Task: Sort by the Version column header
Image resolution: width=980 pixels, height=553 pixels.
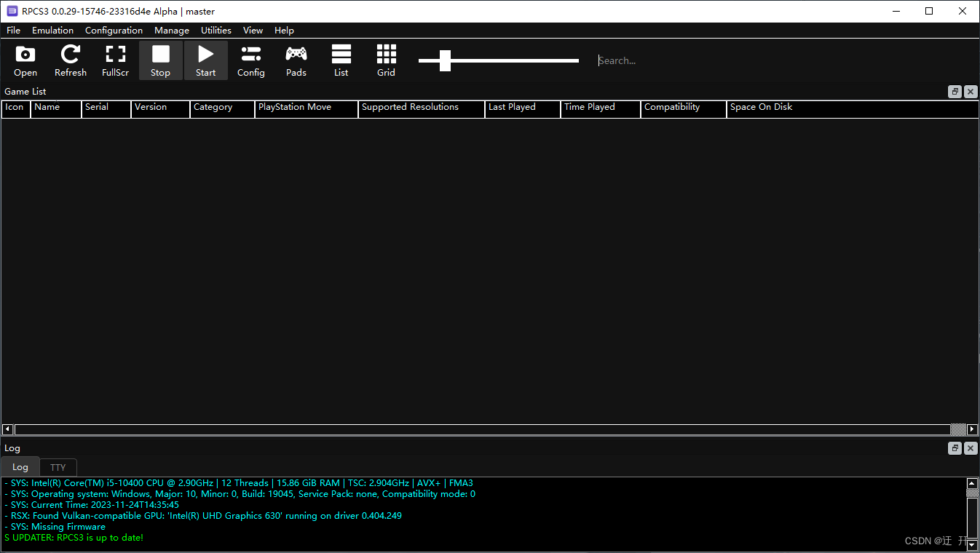Action: 160,108
